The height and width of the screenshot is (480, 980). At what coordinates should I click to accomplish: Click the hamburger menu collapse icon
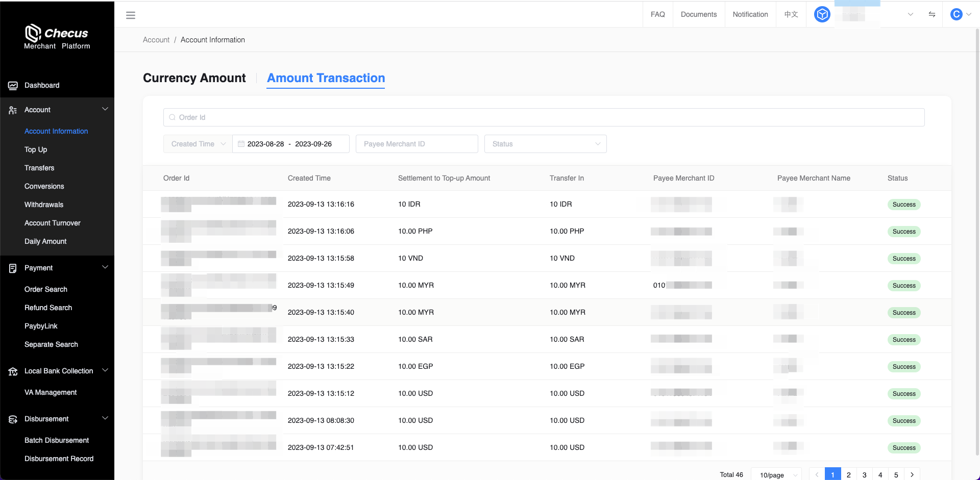(x=131, y=15)
